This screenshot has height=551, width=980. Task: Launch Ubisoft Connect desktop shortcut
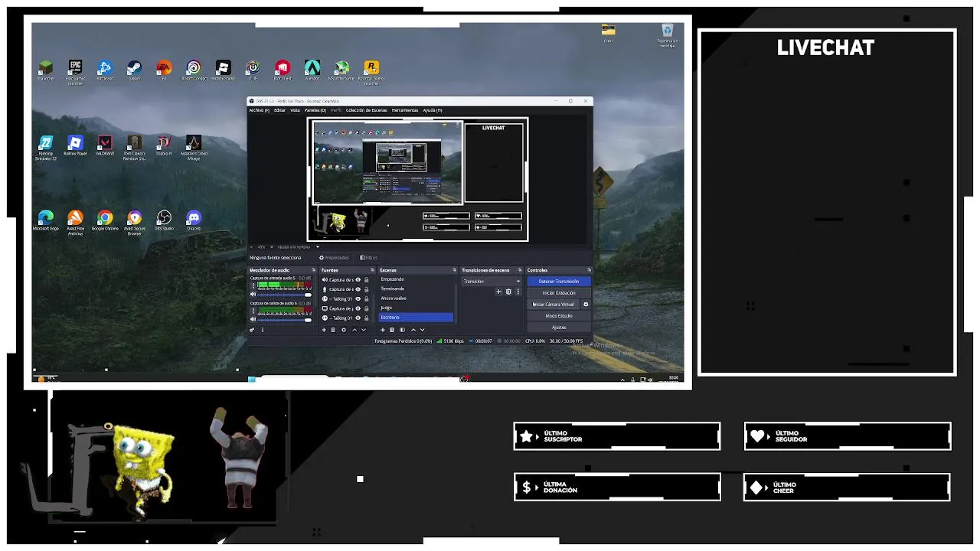tap(194, 70)
